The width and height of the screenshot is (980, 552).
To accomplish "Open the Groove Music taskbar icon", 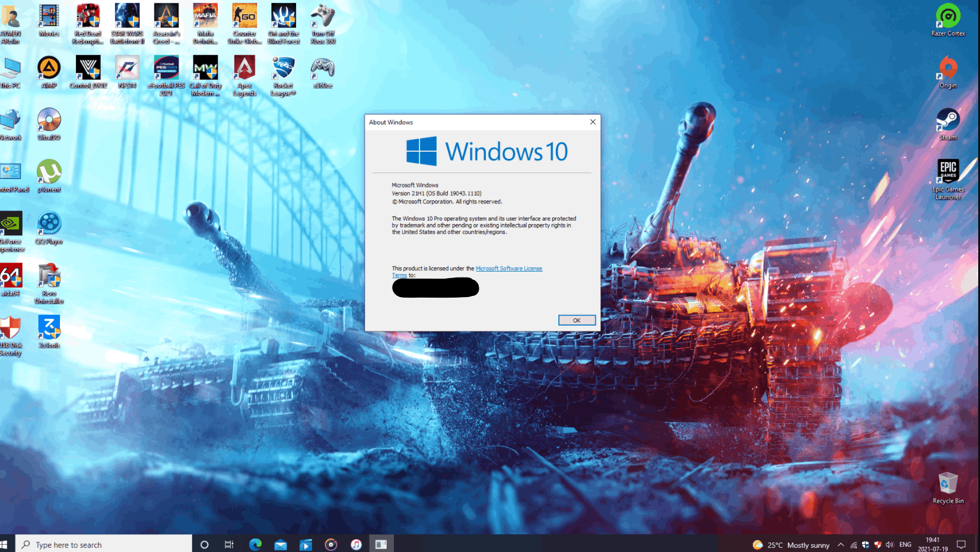I will [x=331, y=544].
